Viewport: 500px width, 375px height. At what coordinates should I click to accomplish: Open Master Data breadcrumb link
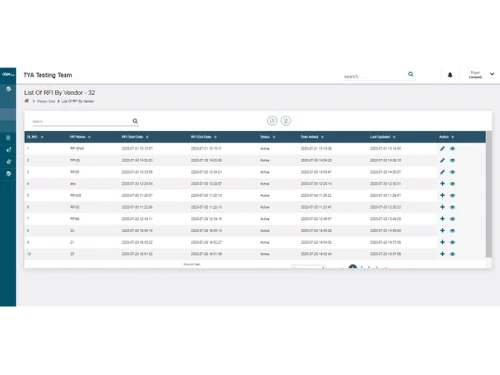pos(46,101)
